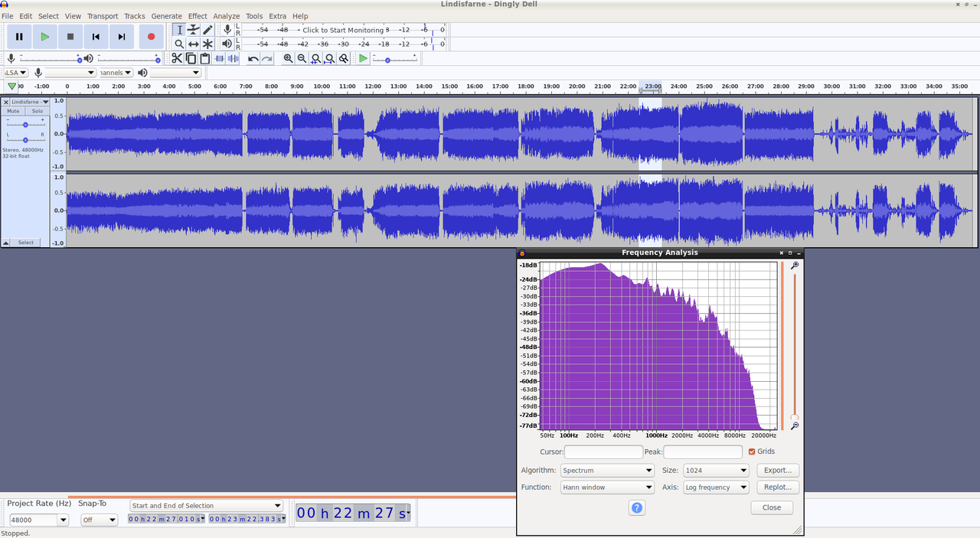Solo the Lindisfarne track
Screen dimensions: 980x538
point(37,111)
